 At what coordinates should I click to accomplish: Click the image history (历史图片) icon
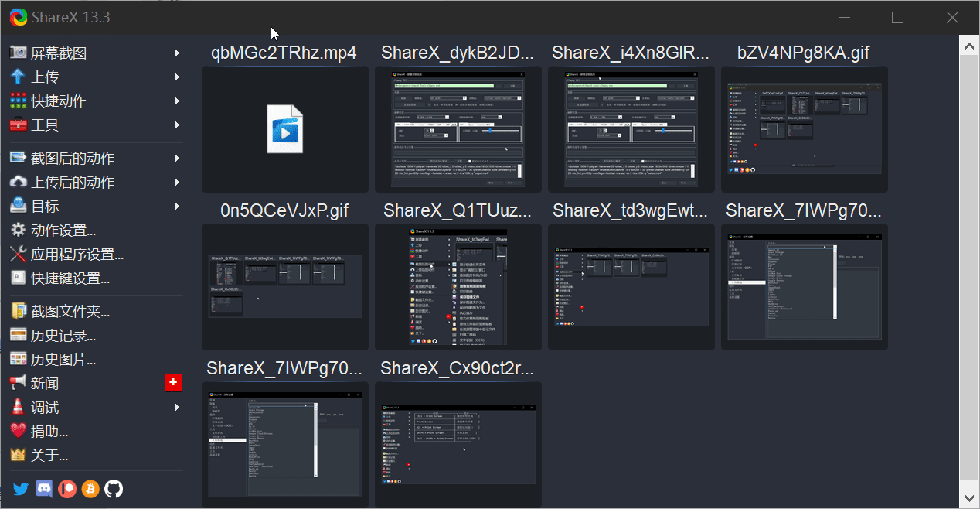(19, 359)
